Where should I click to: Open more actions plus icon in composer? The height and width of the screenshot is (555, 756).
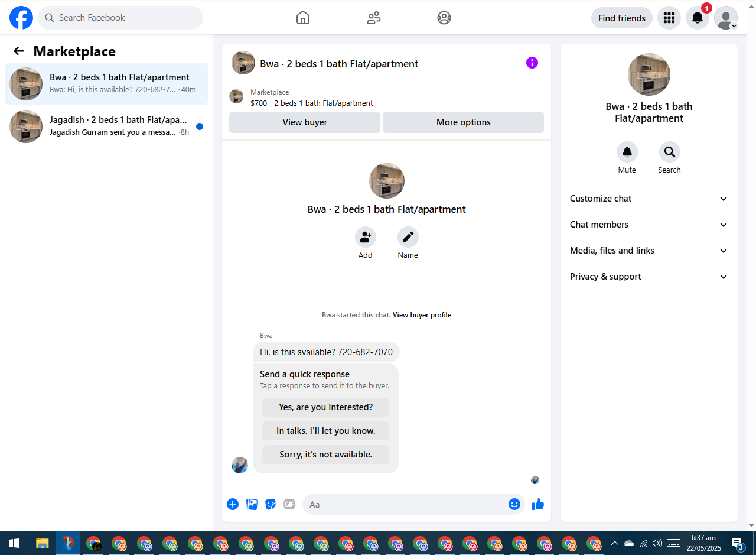[233, 504]
